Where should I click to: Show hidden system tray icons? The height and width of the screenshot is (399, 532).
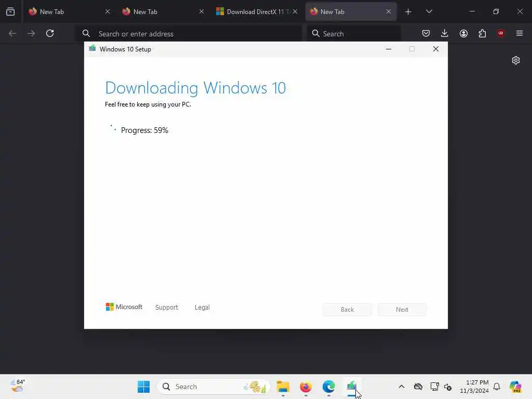(x=402, y=387)
